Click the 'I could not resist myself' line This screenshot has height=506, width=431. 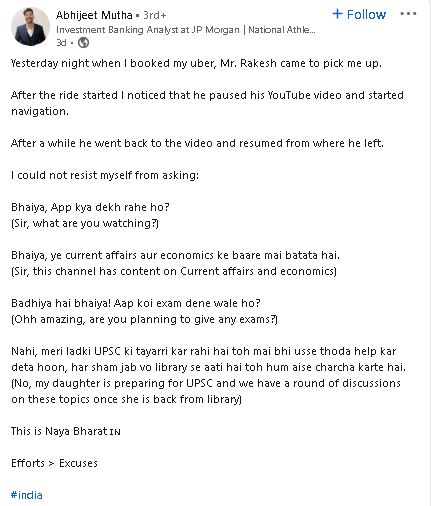click(105, 175)
